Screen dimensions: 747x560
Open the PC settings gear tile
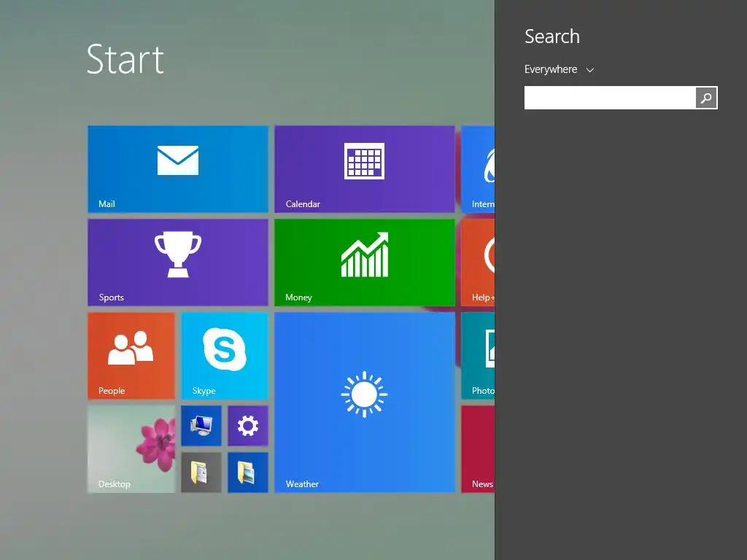click(248, 426)
